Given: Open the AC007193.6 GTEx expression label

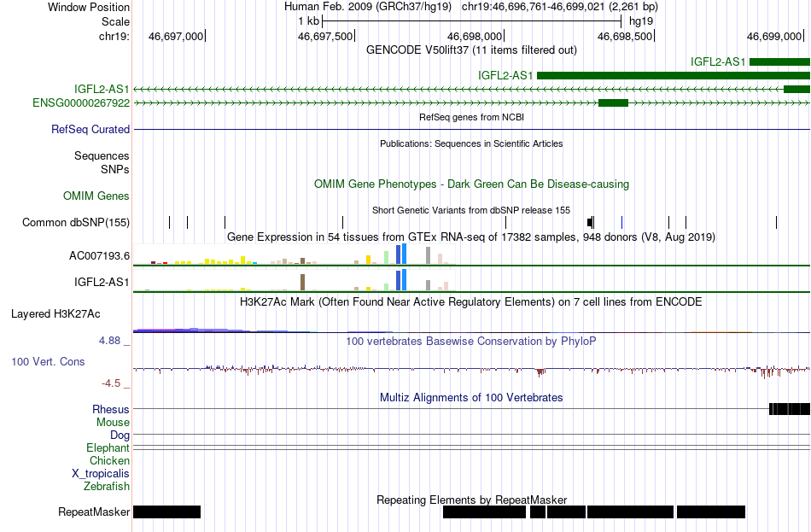Looking at the screenshot, I should pos(99,255).
